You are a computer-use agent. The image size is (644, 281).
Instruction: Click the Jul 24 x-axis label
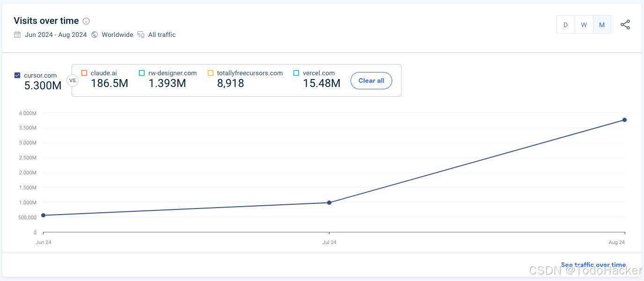[329, 242]
